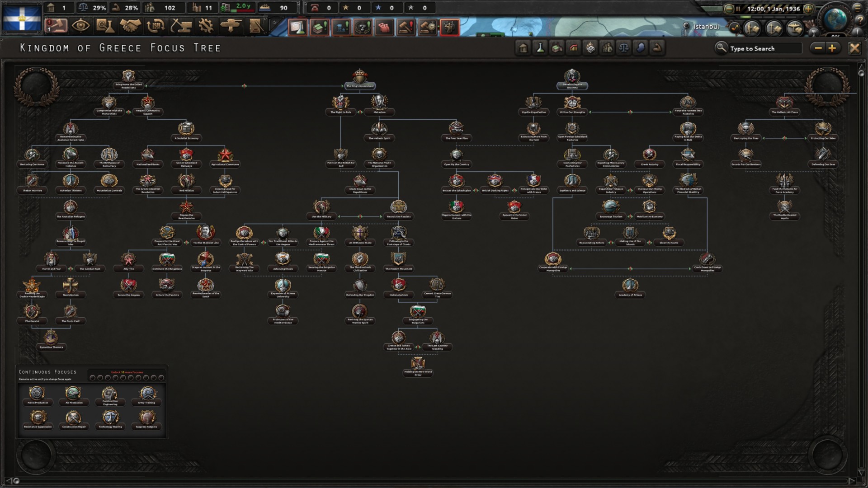Zoom out focus tree with minus button
The width and height of the screenshot is (868, 488).
(x=818, y=48)
